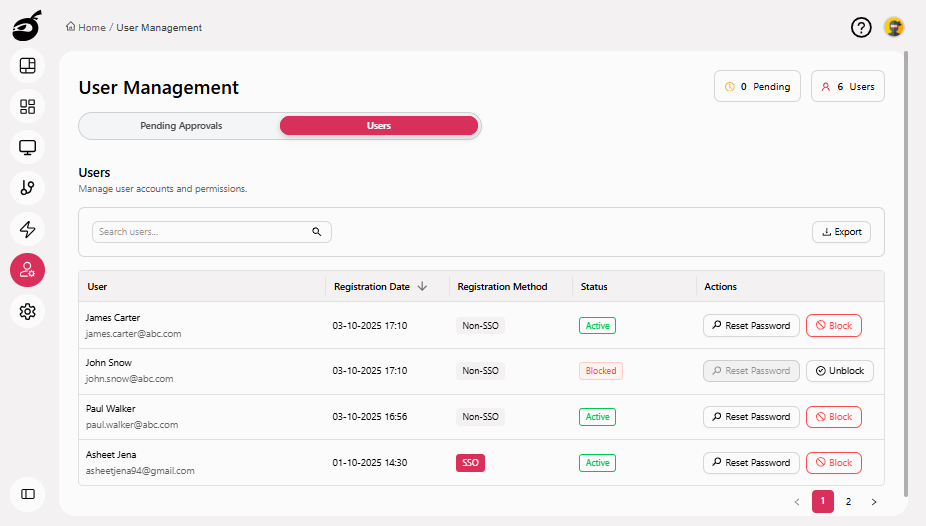This screenshot has height=526, width=926.
Task: Click the home icon in breadcrumb
Action: point(70,27)
